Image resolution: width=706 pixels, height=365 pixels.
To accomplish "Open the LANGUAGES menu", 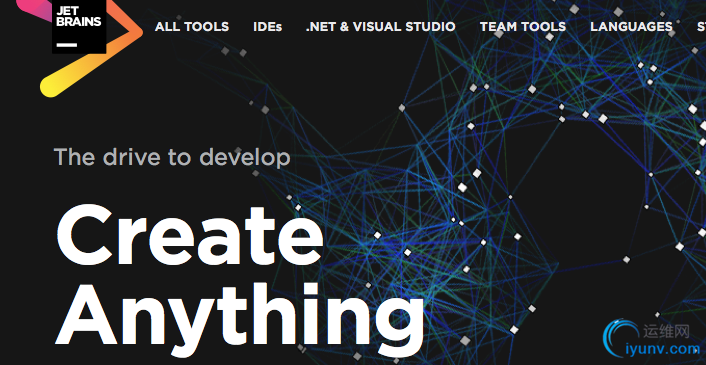I will pos(631,27).
